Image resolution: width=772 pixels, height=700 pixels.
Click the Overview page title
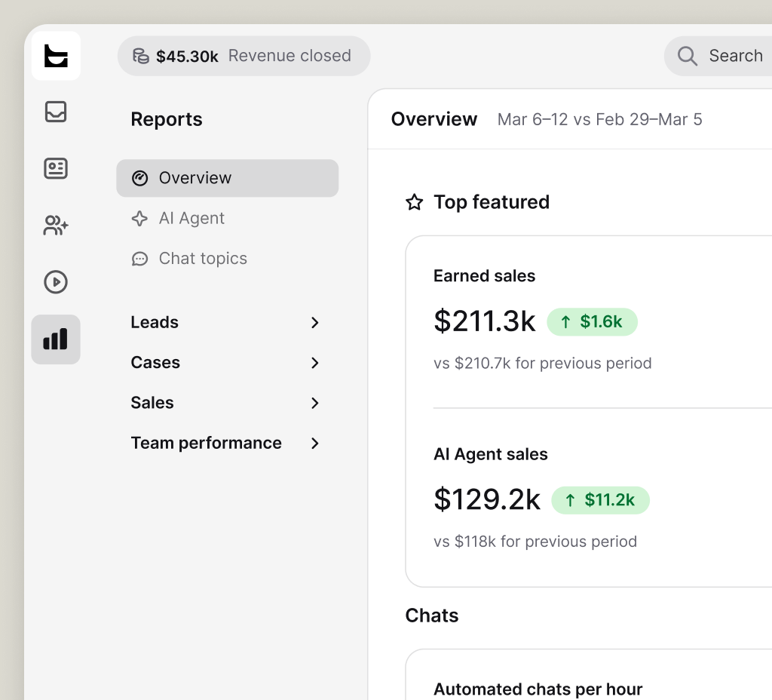(433, 119)
